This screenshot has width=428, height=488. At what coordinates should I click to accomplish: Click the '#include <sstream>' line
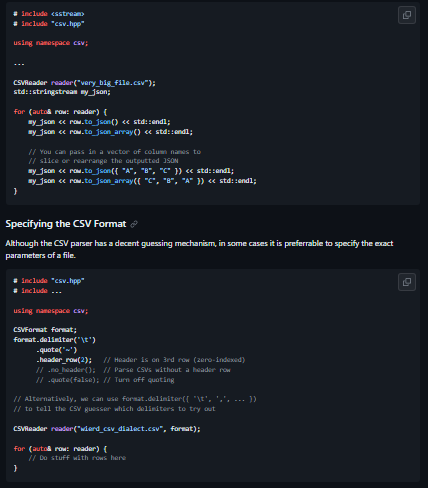coord(49,14)
